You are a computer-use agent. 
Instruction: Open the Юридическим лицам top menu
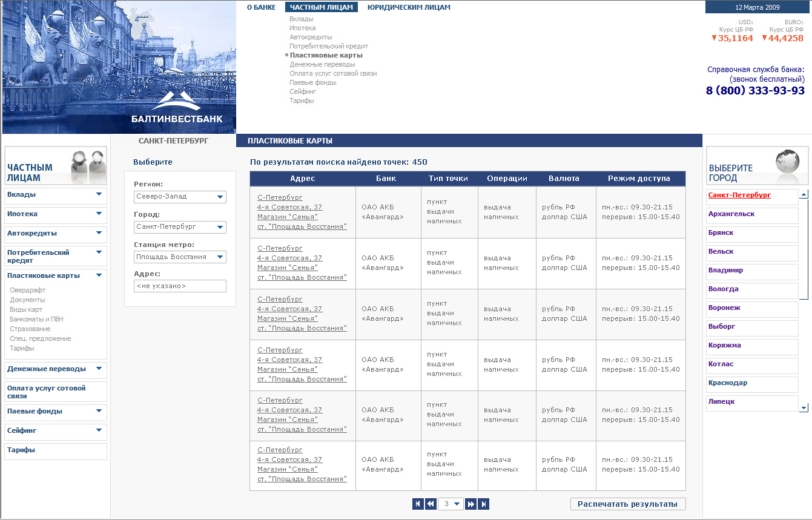click(x=409, y=7)
